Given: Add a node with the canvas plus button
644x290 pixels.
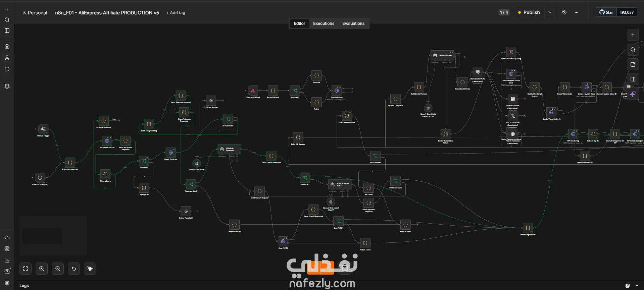Looking at the screenshot, I should point(633,35).
